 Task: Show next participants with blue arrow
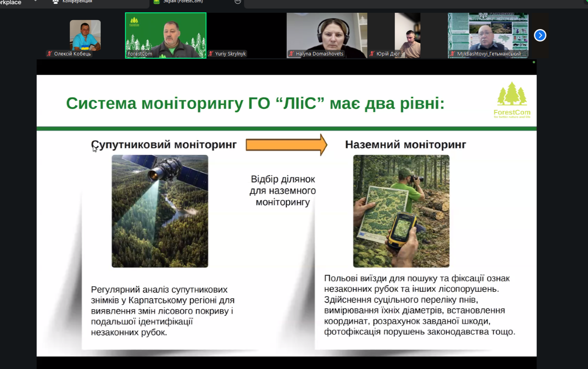[540, 35]
